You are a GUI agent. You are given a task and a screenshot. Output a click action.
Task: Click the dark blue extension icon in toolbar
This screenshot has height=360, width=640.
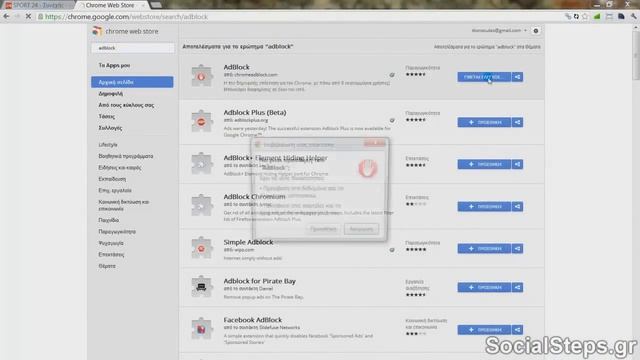(x=621, y=16)
